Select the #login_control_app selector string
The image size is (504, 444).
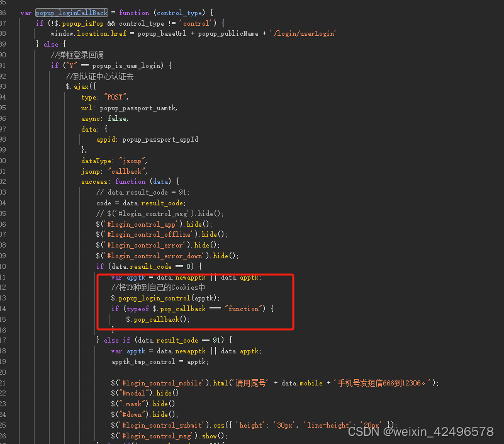141,224
